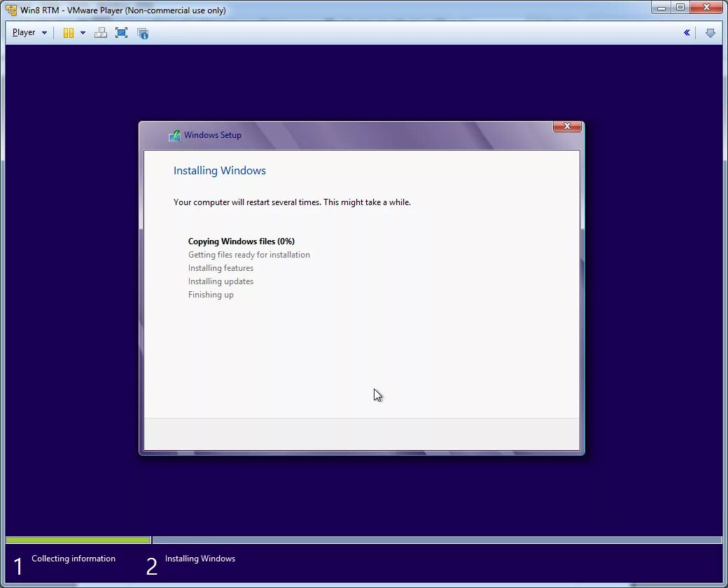Open the Player menu

pyautogui.click(x=24, y=32)
